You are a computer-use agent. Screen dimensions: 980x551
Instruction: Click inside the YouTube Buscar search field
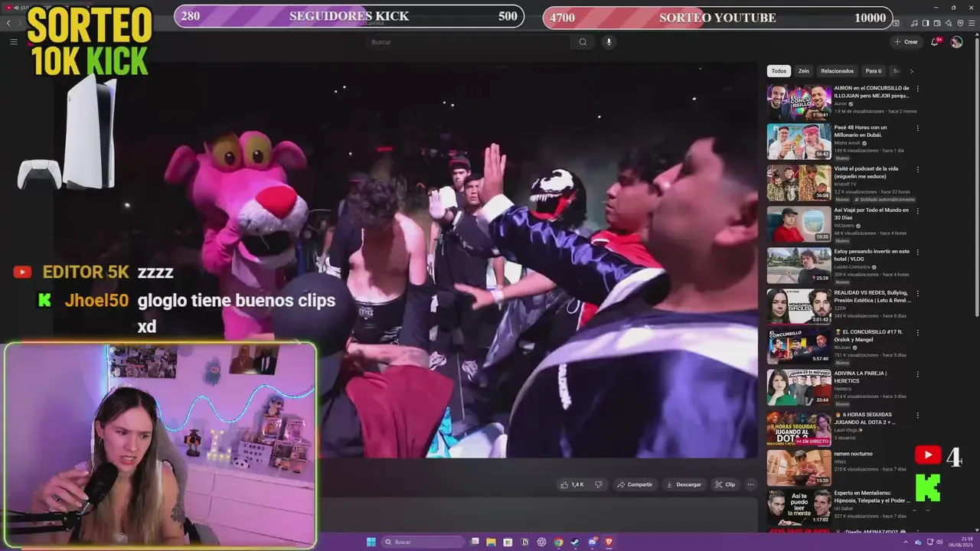(x=469, y=42)
